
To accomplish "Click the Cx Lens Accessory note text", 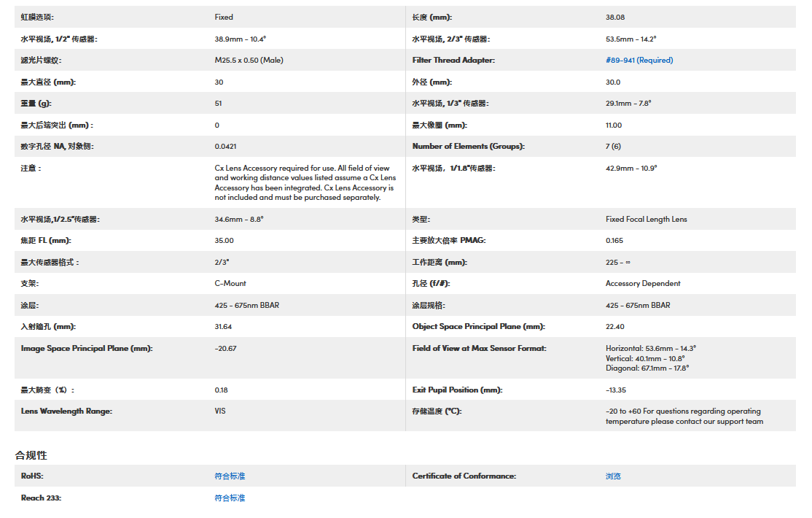I will coord(305,182).
